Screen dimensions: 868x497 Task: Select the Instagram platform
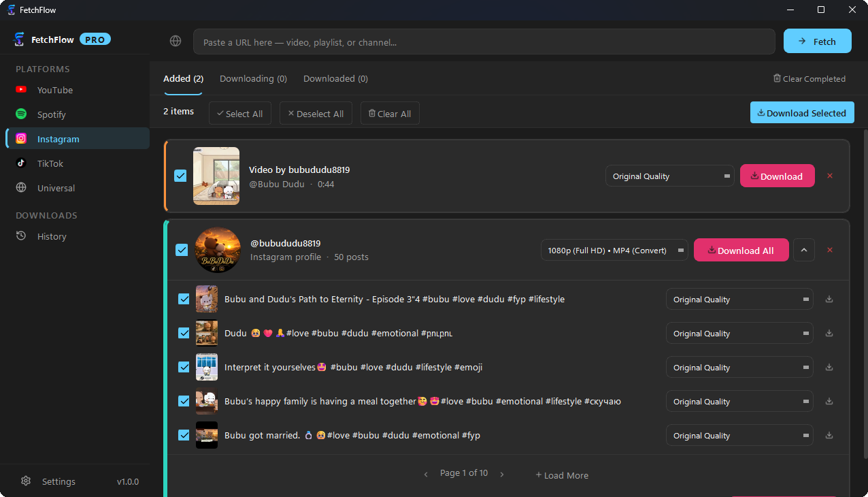(78, 139)
